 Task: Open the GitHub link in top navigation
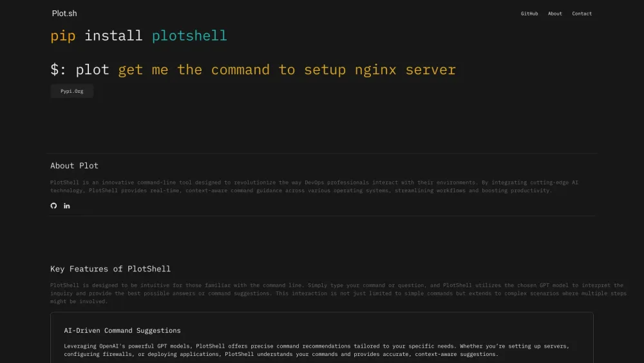[x=529, y=14]
